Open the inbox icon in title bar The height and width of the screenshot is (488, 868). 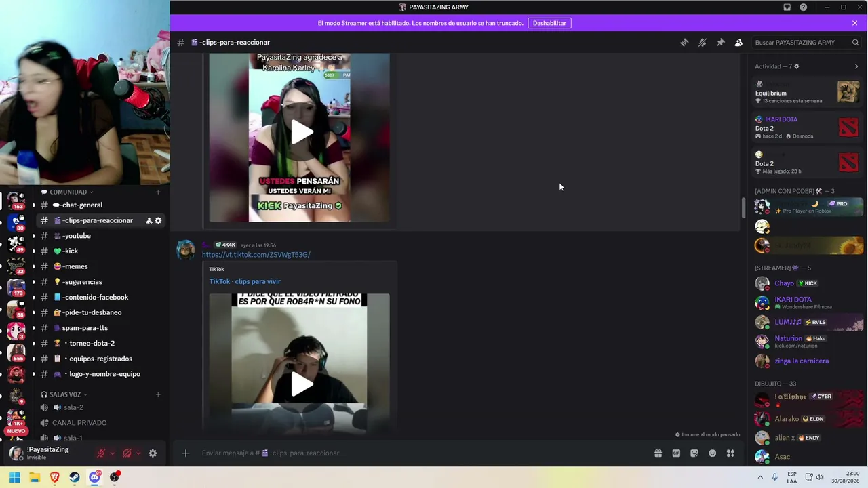tap(787, 7)
